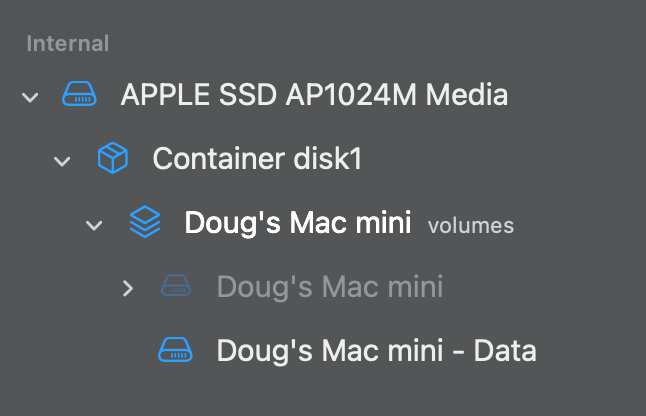The image size is (646, 416).
Task: Click the Doug's Mac mini - Data disk icon
Action: tap(176, 352)
